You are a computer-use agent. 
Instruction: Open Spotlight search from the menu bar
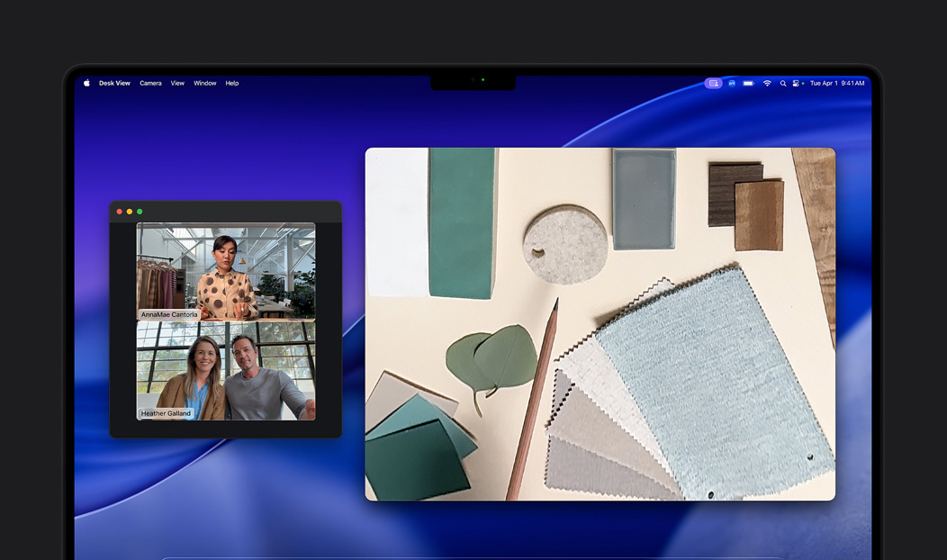pyautogui.click(x=783, y=83)
